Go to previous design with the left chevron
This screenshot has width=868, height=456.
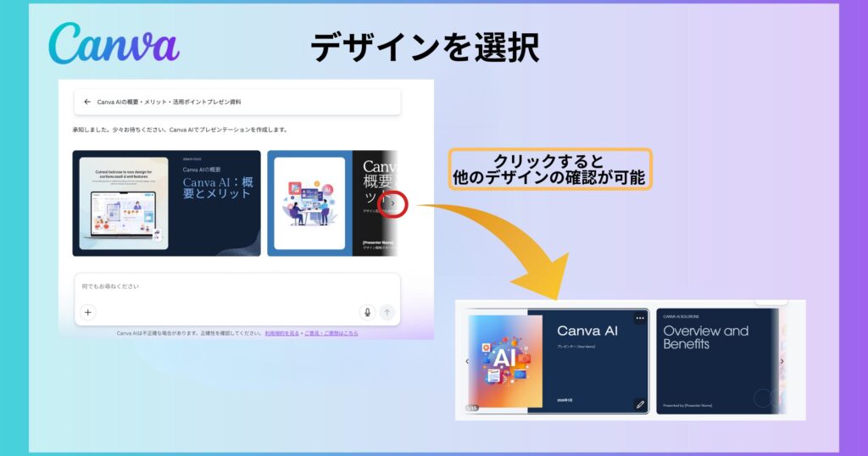pos(466,361)
